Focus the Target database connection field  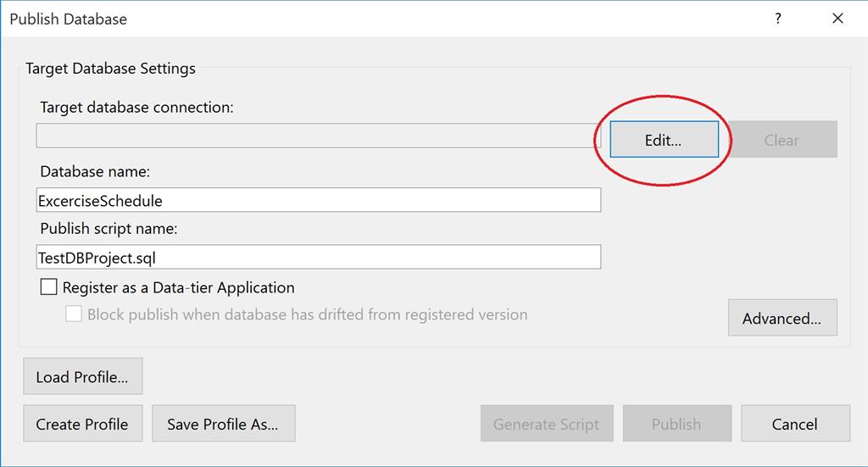pos(318,136)
